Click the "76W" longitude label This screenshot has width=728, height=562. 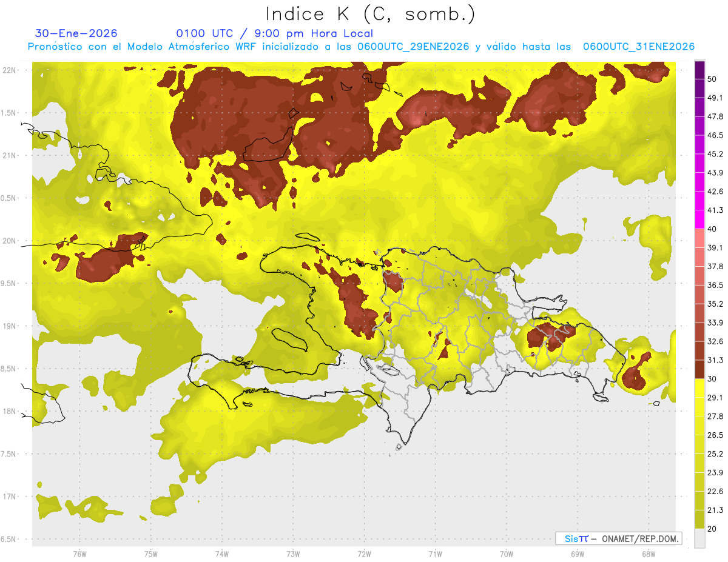pyautogui.click(x=79, y=554)
